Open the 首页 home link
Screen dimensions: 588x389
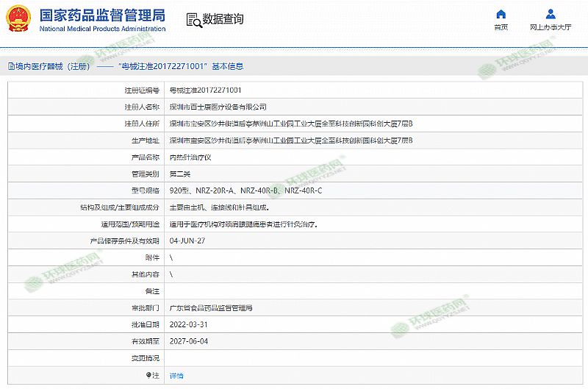click(x=501, y=27)
